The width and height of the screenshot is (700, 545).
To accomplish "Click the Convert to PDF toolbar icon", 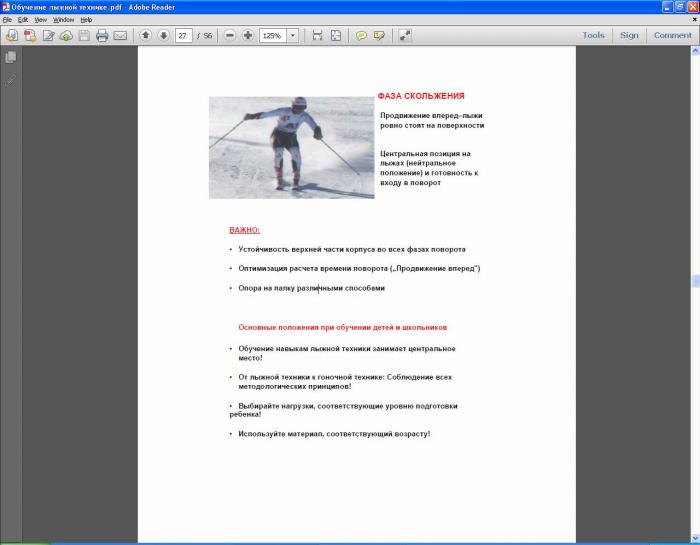I will click(30, 35).
